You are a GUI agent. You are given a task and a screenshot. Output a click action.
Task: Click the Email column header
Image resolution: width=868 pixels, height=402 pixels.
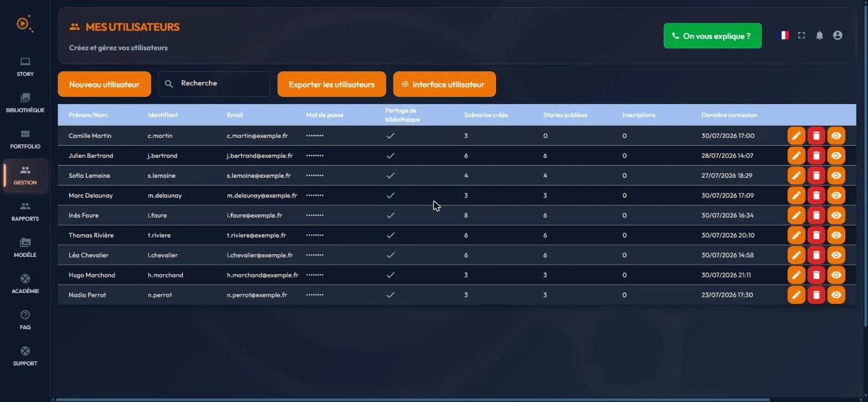click(235, 115)
